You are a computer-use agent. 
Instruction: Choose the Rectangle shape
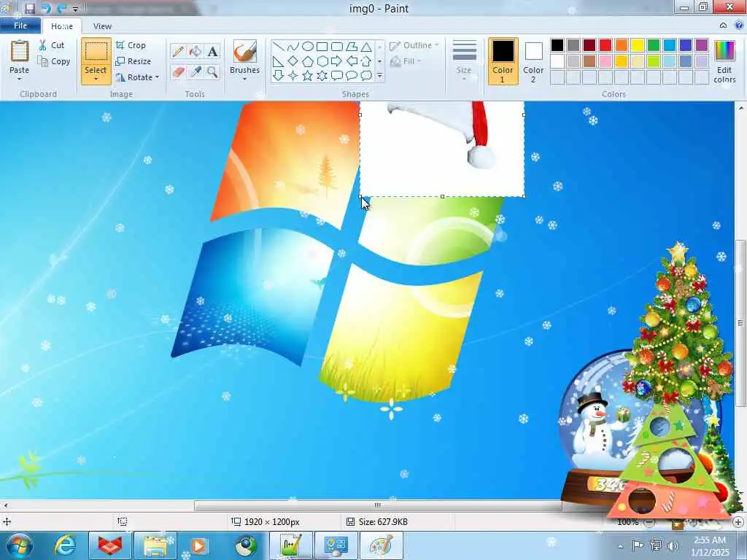pos(322,47)
